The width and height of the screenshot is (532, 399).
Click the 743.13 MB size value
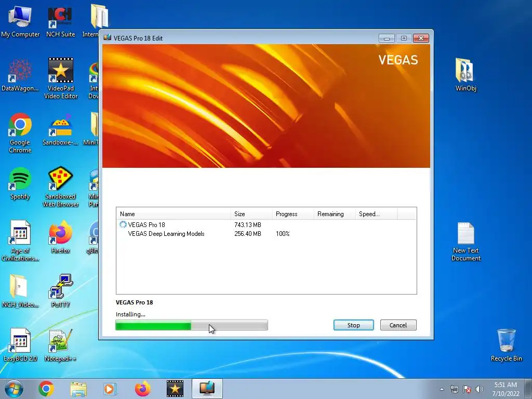click(x=248, y=224)
